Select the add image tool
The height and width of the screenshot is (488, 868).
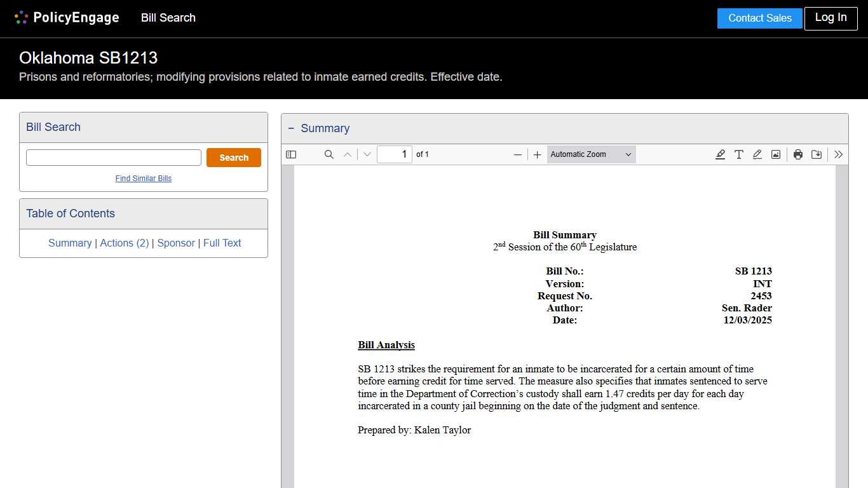click(x=776, y=154)
